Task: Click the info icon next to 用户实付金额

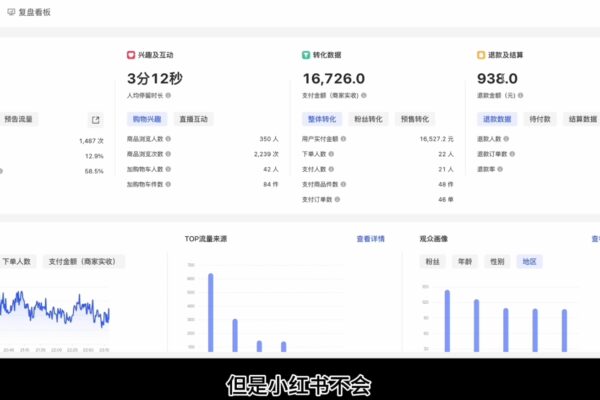Action: point(343,139)
